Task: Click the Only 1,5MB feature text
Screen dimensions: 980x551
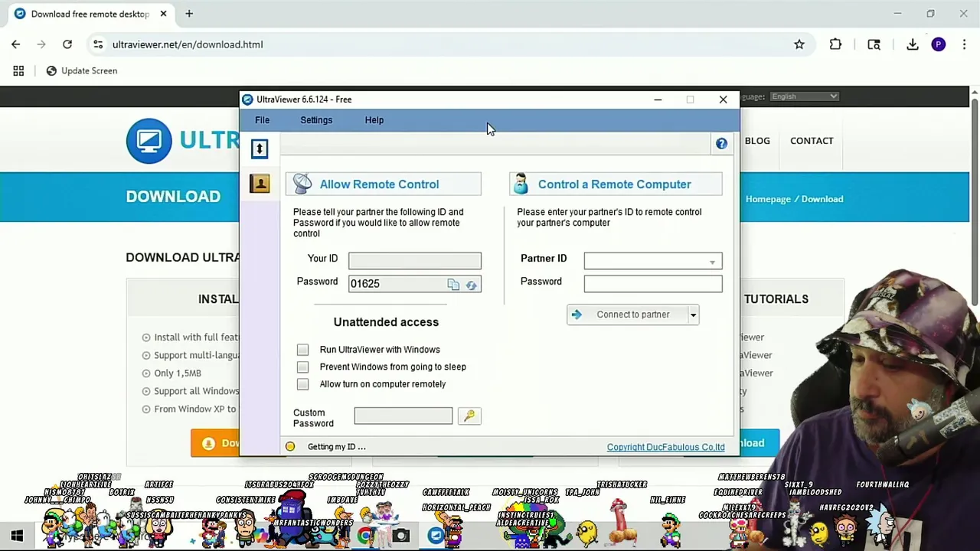Action: pos(178,373)
